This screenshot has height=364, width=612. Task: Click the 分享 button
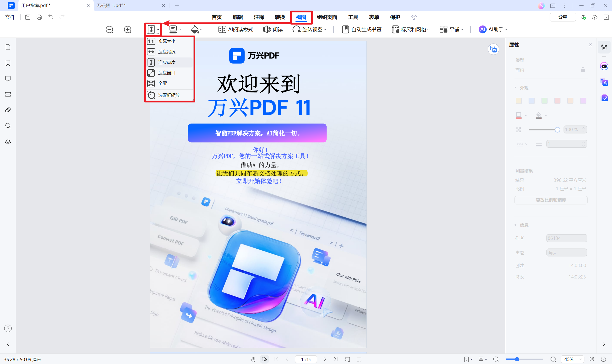[563, 17]
